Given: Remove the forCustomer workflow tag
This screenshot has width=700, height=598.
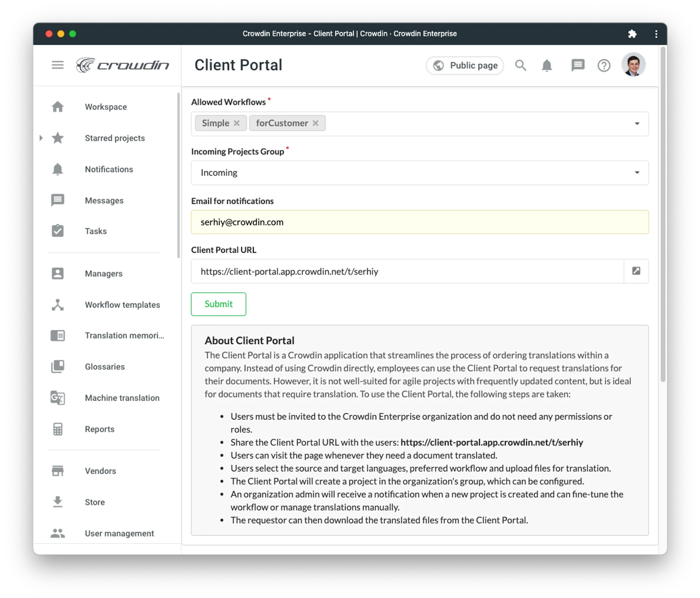Looking at the screenshot, I should 315,123.
